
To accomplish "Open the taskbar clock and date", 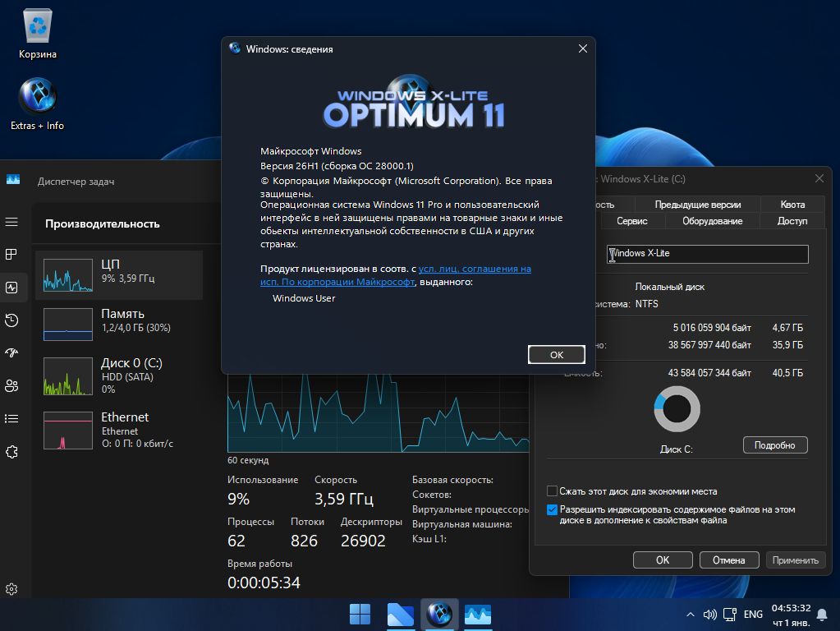I will point(791,615).
